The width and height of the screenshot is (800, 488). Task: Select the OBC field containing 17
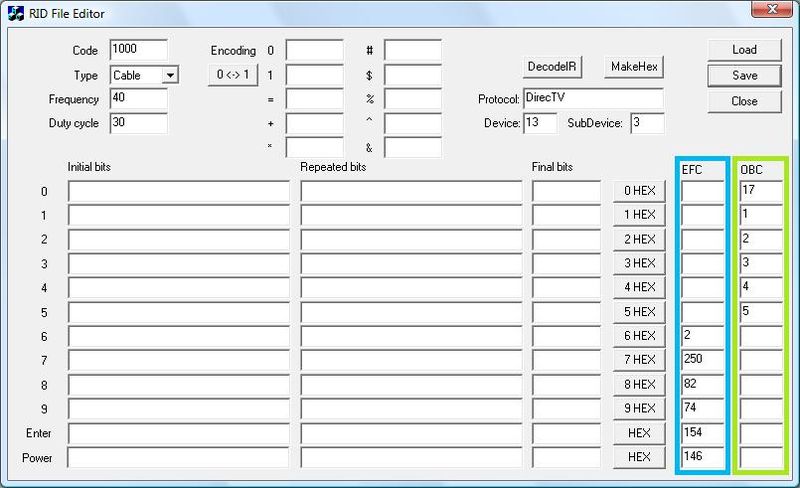point(761,191)
